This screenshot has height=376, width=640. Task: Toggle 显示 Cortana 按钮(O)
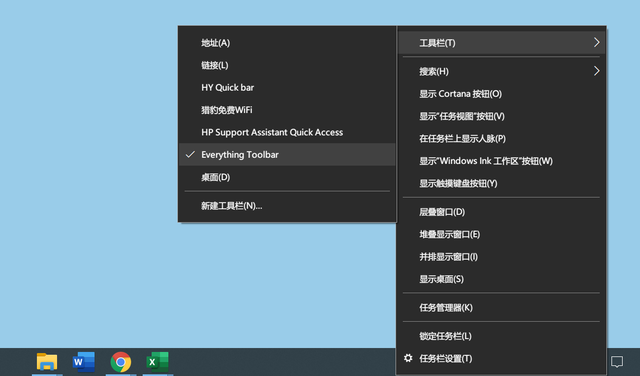502,94
